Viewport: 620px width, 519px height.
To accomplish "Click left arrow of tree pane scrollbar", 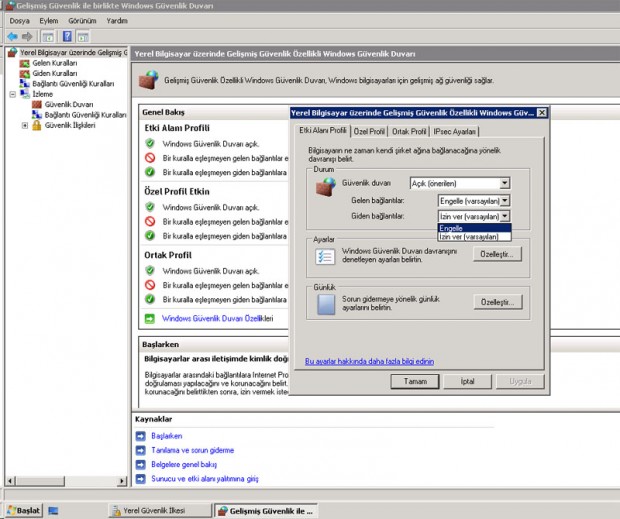I will pos(11,481).
